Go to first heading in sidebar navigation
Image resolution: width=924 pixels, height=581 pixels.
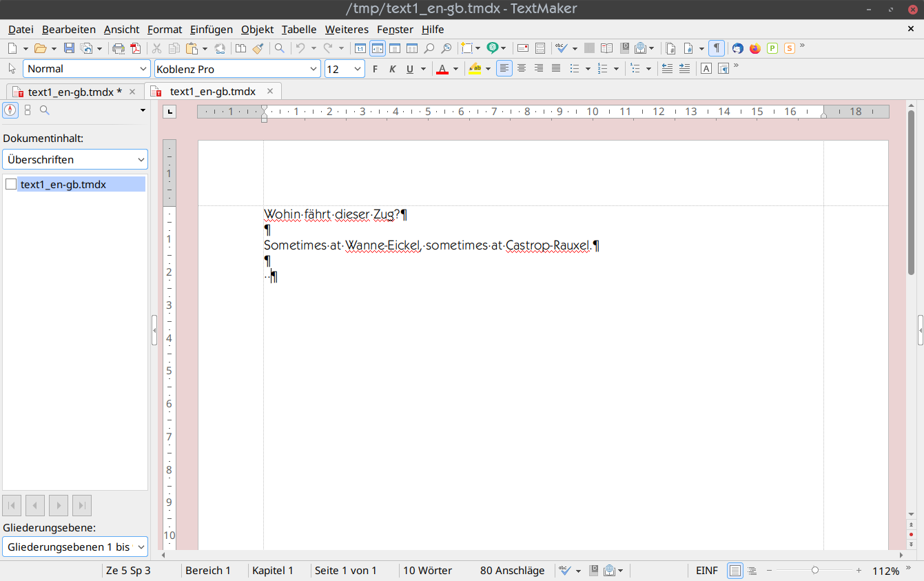[12, 505]
